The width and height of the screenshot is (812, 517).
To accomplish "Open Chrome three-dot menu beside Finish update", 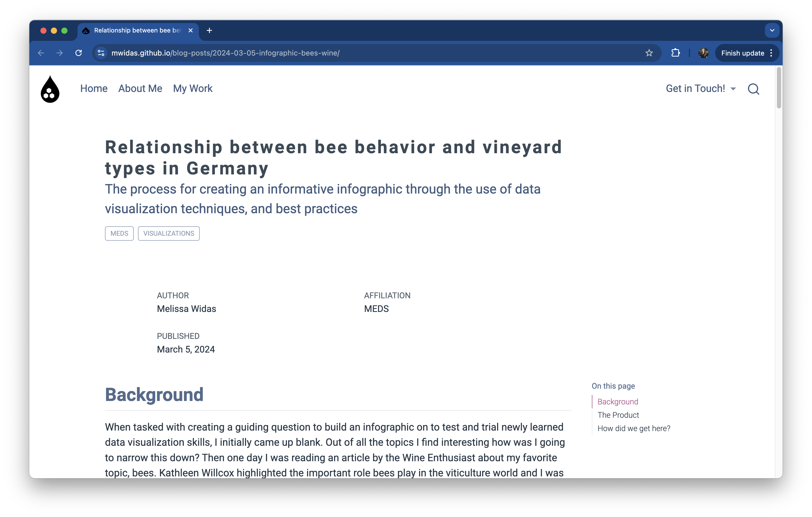I will click(x=771, y=53).
